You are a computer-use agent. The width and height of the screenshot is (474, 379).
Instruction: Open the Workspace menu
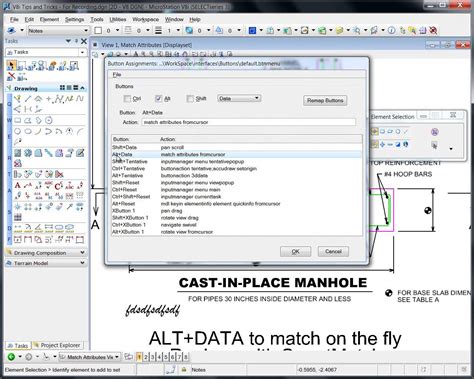point(146,19)
